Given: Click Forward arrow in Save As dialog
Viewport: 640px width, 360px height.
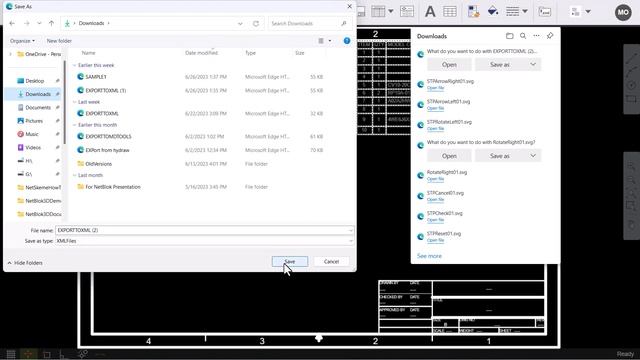Looking at the screenshot, I should pos(27,23).
